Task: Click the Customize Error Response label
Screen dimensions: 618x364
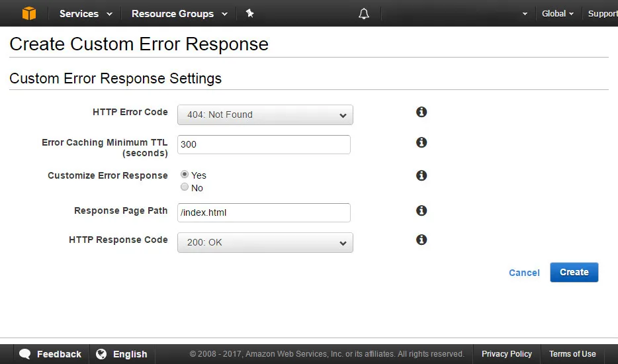Action: [x=108, y=175]
